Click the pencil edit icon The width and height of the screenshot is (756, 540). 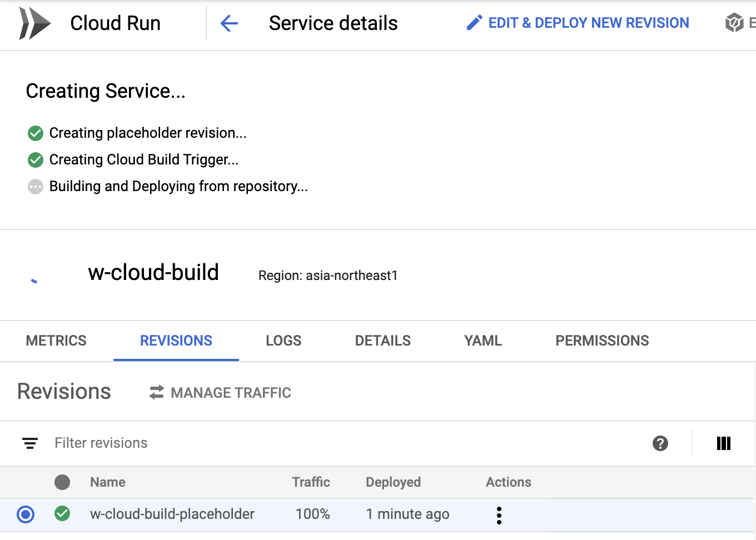(474, 23)
